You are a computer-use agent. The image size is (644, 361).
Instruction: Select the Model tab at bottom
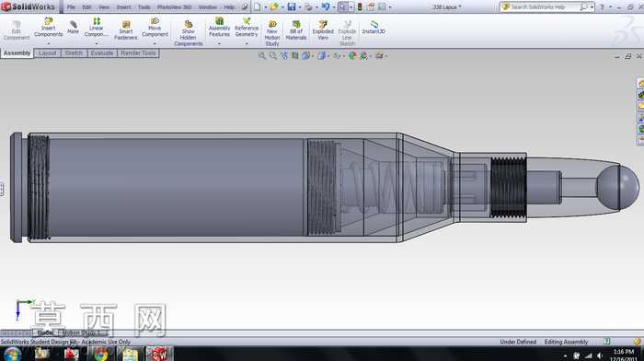[x=45, y=332]
